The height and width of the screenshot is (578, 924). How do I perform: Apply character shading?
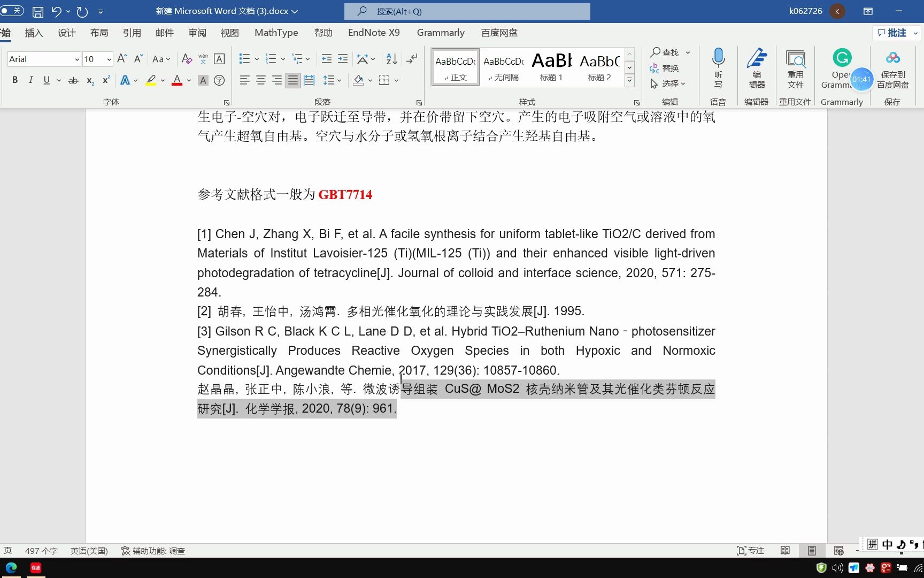(203, 80)
